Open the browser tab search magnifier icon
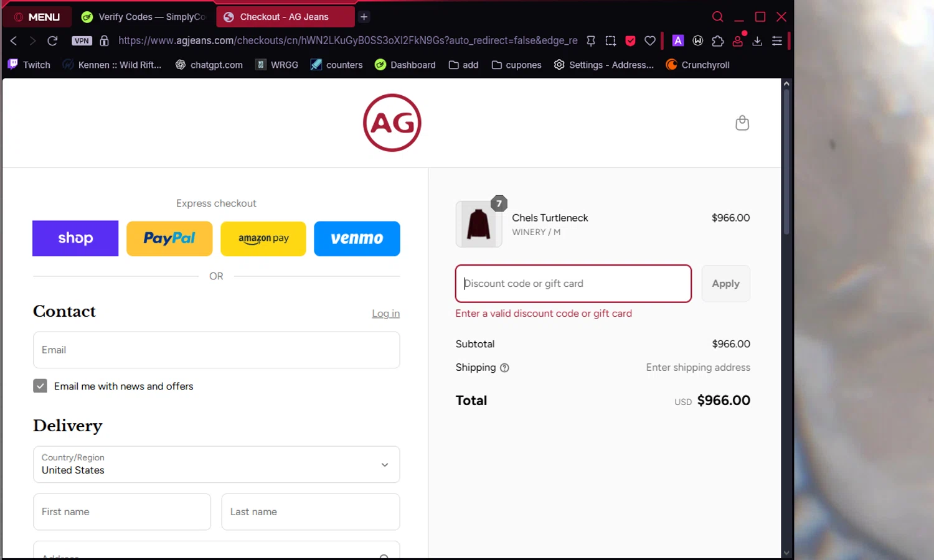The width and height of the screenshot is (934, 560). tap(718, 17)
